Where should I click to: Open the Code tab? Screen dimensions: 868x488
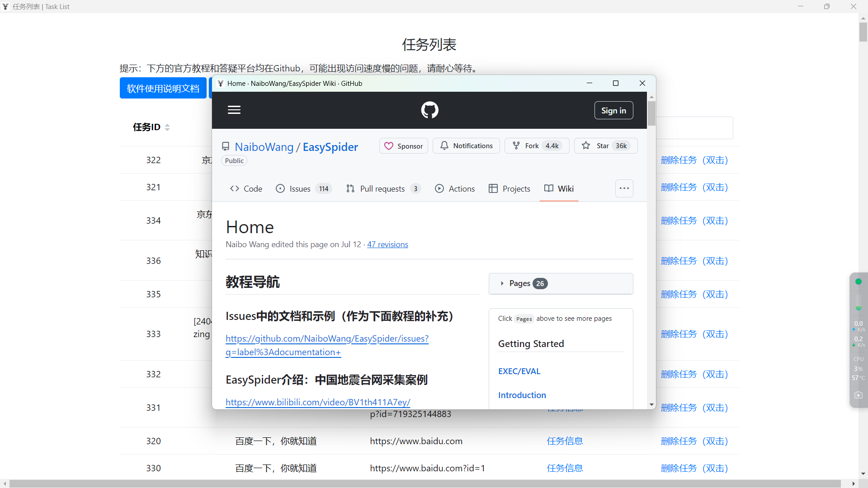[x=246, y=188]
